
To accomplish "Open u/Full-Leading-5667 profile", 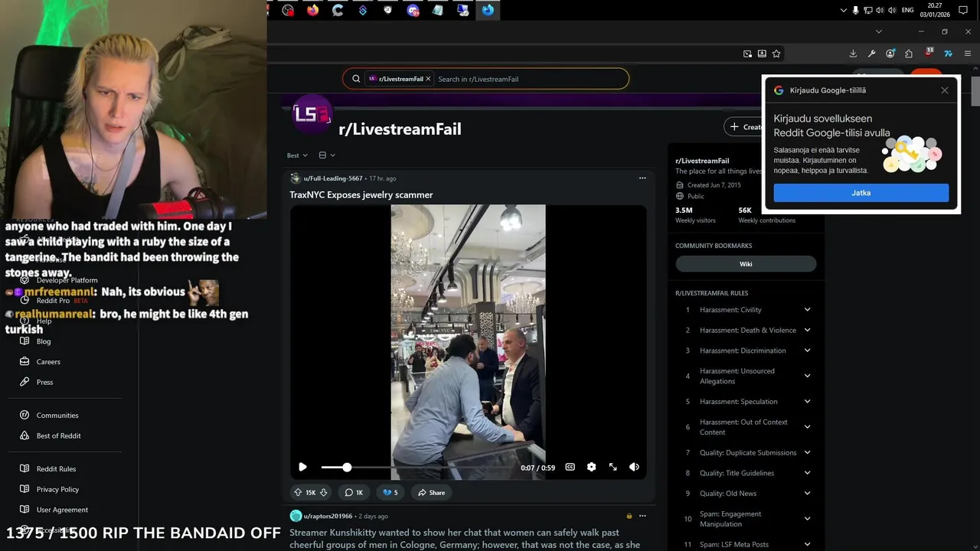I will (333, 178).
